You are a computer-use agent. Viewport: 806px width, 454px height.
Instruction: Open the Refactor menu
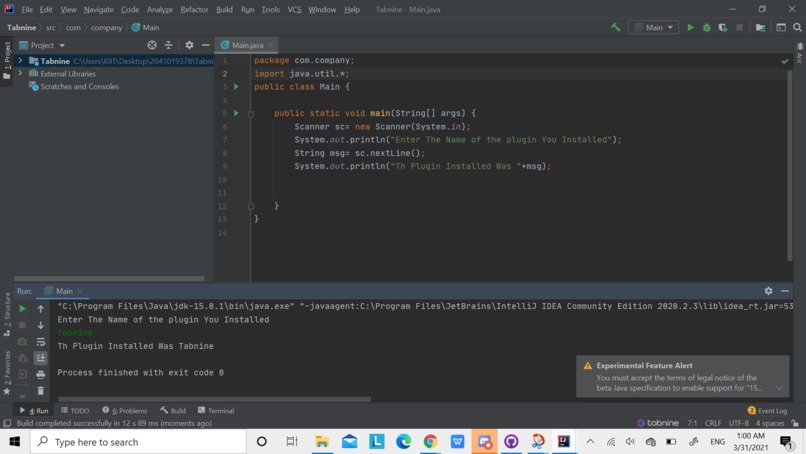coord(194,9)
